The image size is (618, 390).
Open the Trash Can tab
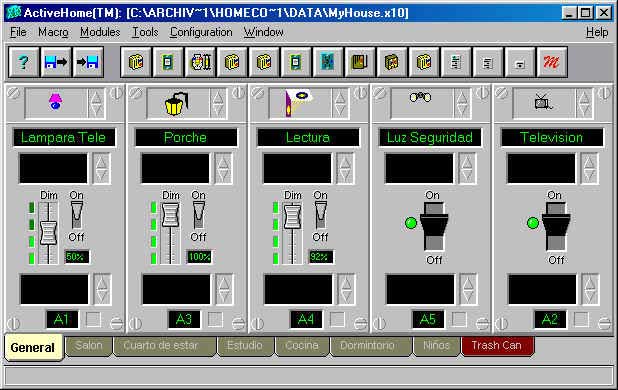[497, 345]
